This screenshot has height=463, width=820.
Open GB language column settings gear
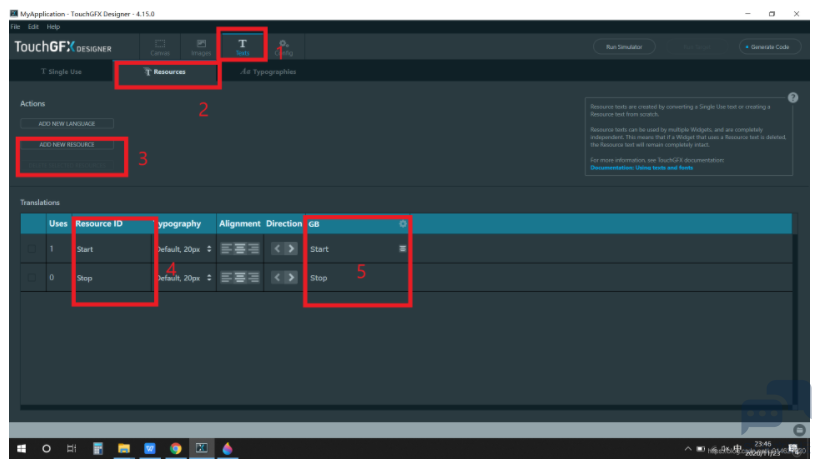[403, 224]
